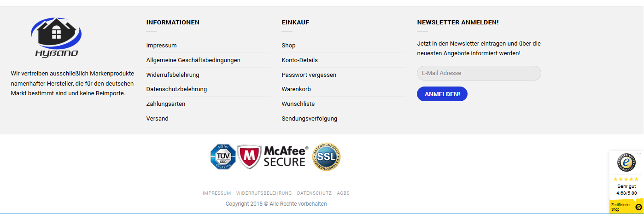Open Sendungsverfolgung tracking page
Viewport: 644px width, 214px height.
[309, 119]
